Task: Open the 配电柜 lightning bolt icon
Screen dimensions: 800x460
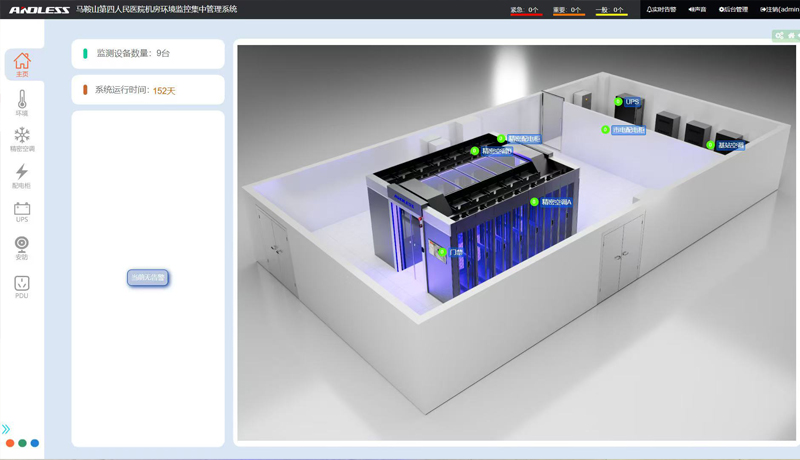Action: (x=22, y=175)
